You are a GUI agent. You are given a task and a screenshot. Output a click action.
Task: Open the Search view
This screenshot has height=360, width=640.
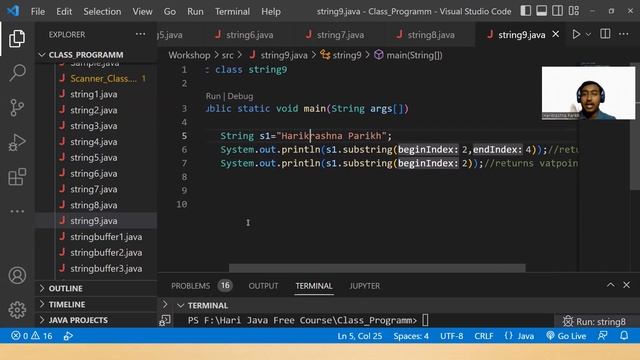(x=17, y=73)
